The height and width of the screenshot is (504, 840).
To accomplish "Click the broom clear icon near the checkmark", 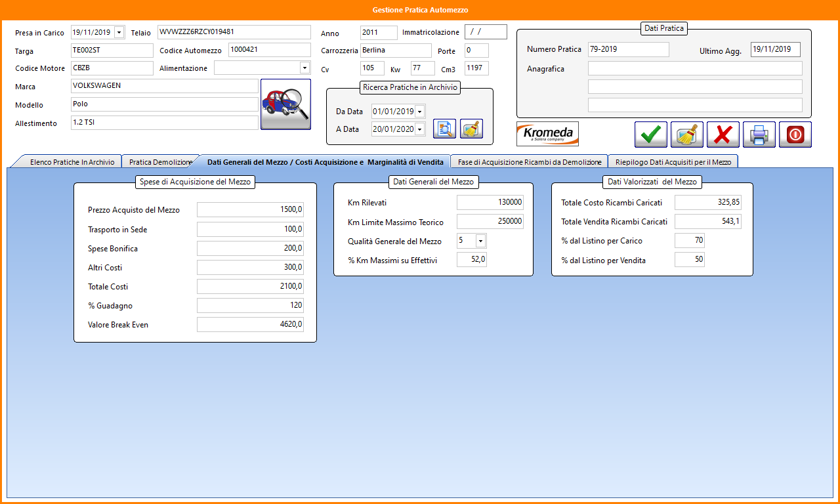I will point(687,135).
